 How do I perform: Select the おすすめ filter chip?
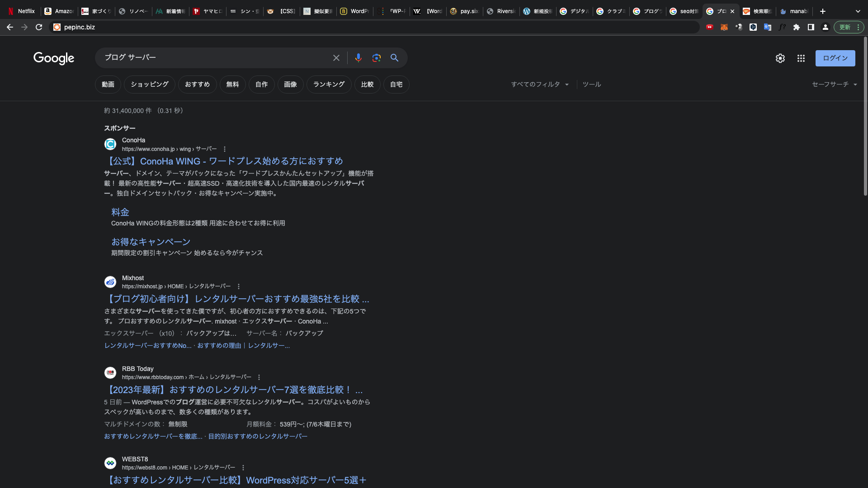(198, 84)
